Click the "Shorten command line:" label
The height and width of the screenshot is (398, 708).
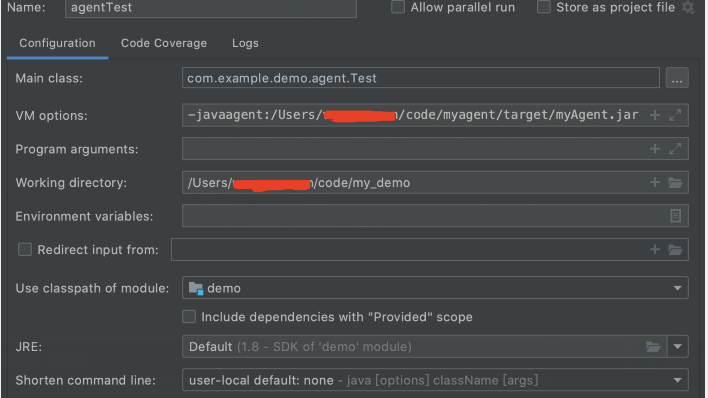(85, 380)
